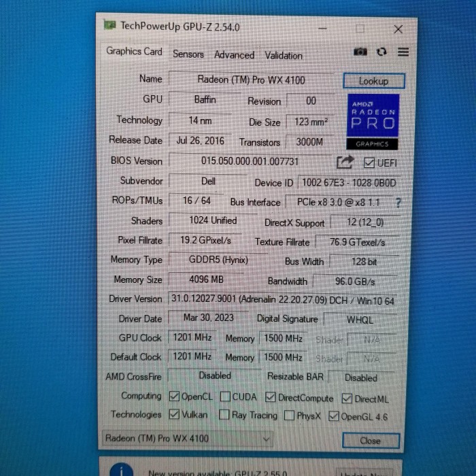Click the Lookup button
The width and height of the screenshot is (476, 476).
pos(374,81)
